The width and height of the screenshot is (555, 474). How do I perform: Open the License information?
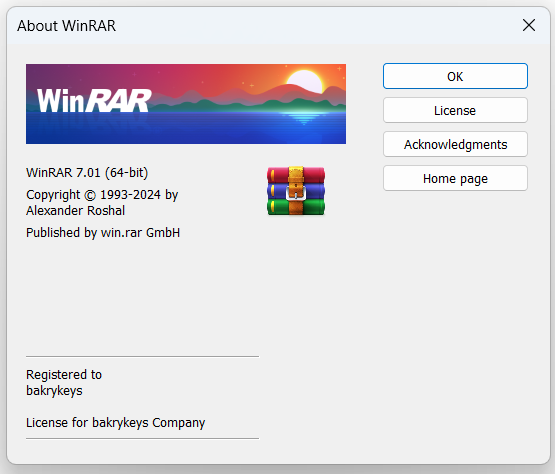(455, 110)
